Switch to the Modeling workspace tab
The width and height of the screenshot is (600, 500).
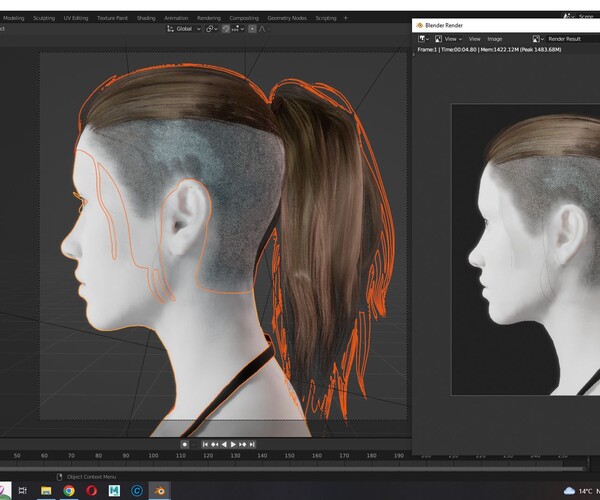pos(13,18)
